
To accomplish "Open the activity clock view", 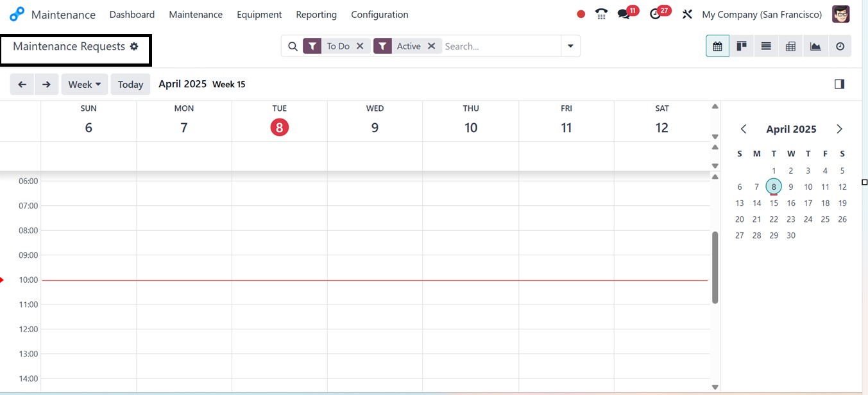I will (840, 46).
